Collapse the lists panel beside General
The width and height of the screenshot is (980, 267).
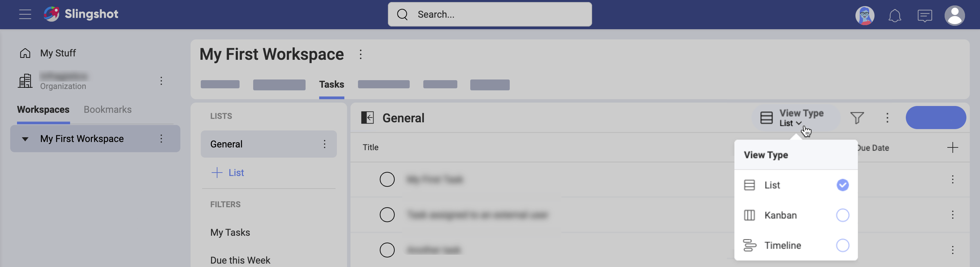point(367,118)
